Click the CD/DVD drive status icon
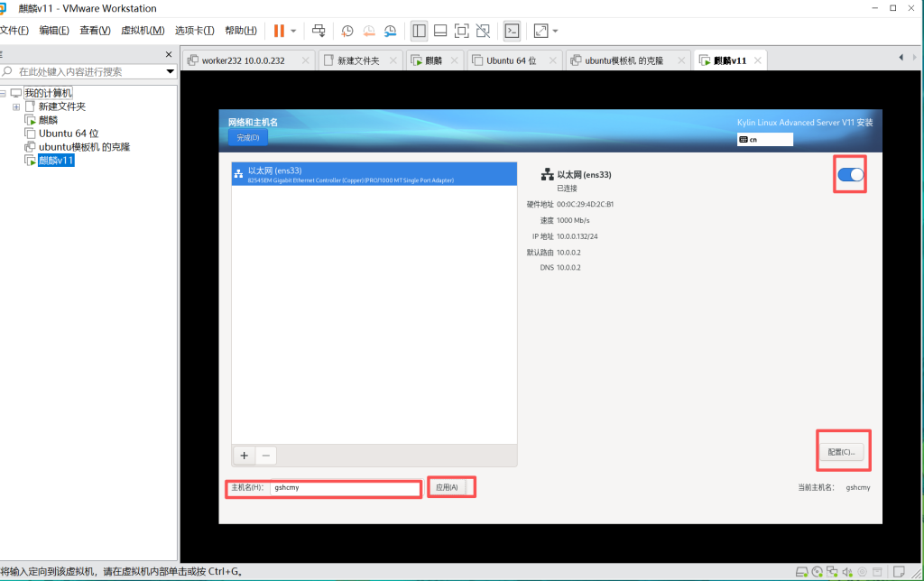Viewport: 924px width, 581px height. (818, 572)
